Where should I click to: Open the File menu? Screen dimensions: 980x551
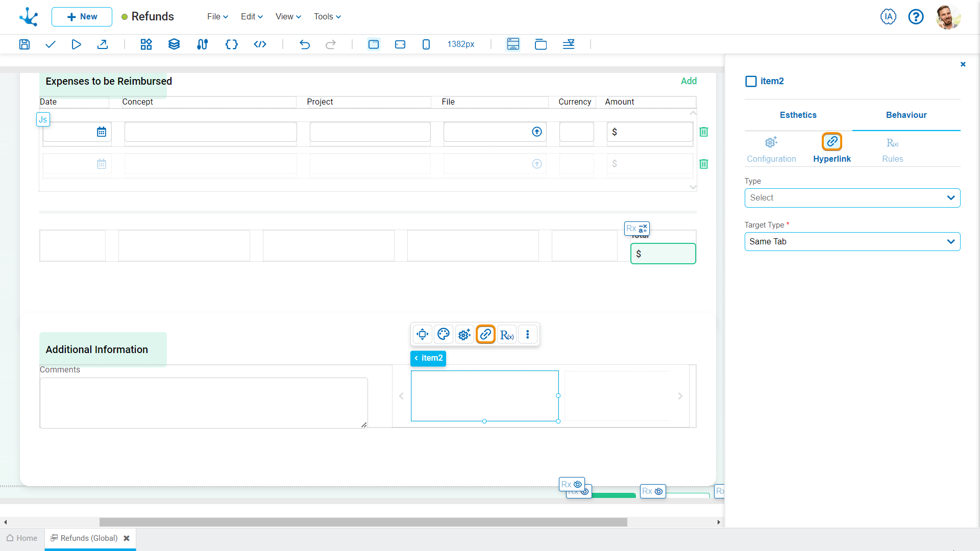click(214, 16)
